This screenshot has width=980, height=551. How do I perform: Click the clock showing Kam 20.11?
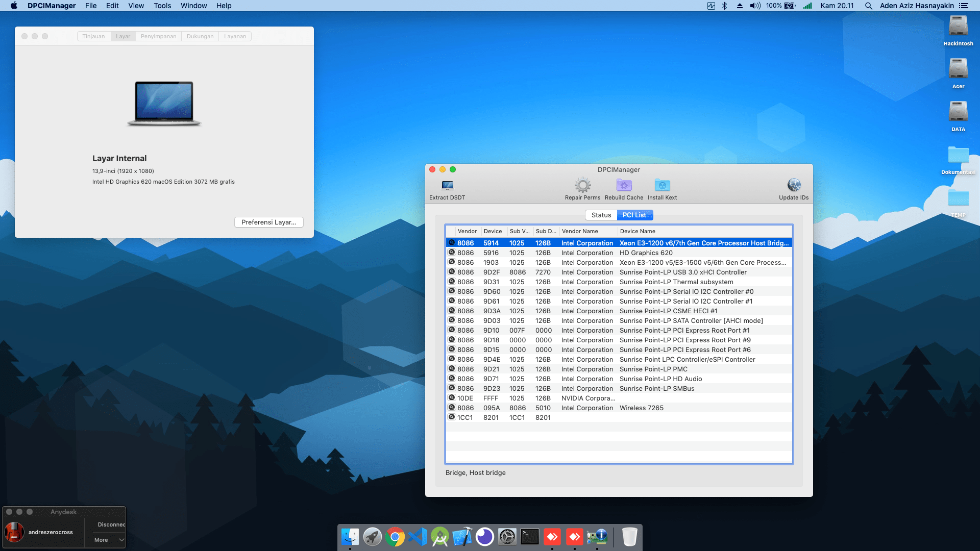[x=837, y=6]
